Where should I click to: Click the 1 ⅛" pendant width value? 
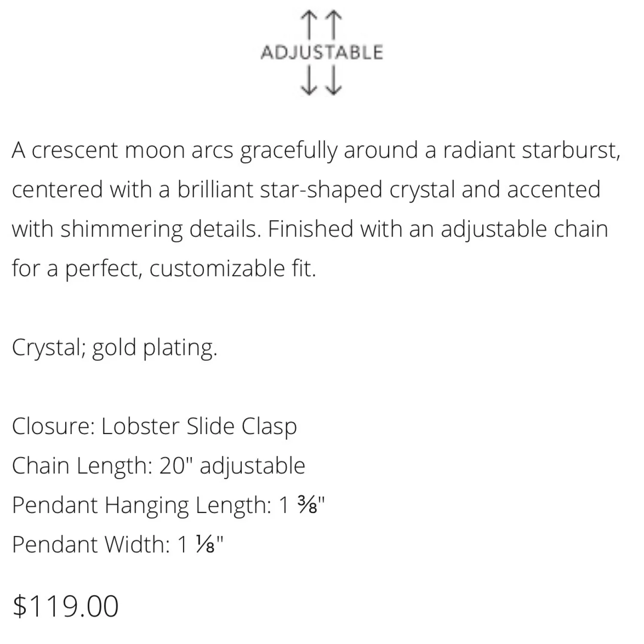(x=200, y=544)
